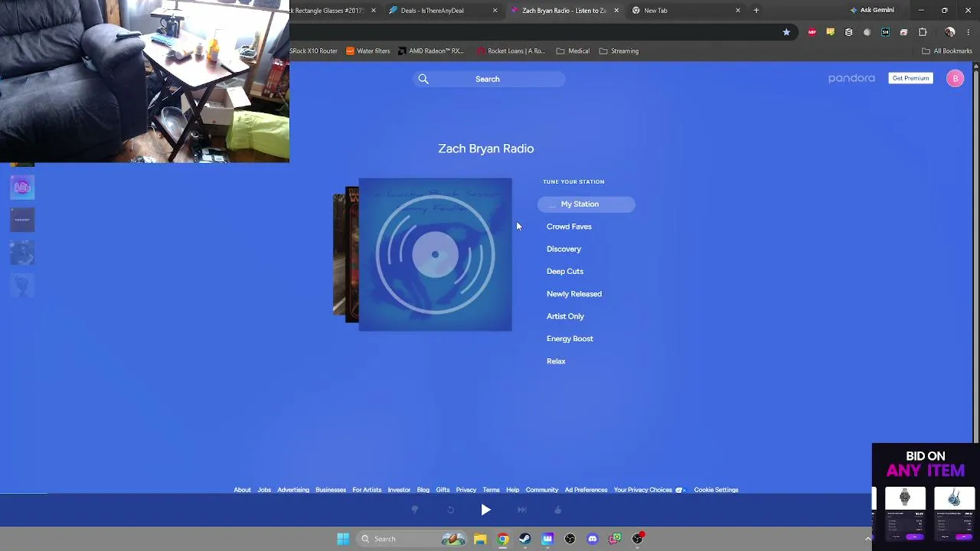Open the Pandora search field
This screenshot has height=551, width=980.
(x=488, y=79)
